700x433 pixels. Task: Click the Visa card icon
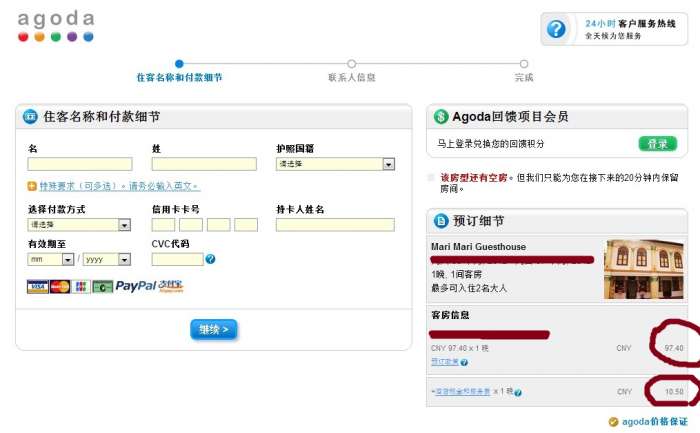[x=38, y=287]
